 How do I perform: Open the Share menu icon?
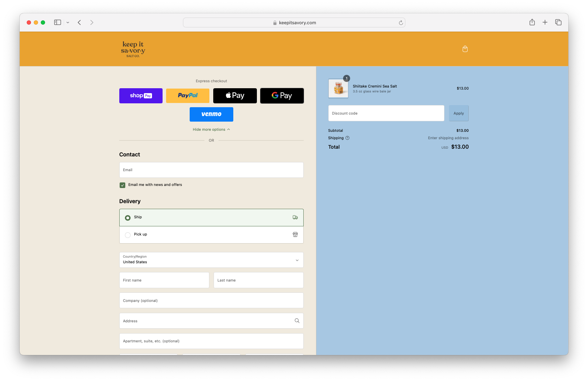532,22
